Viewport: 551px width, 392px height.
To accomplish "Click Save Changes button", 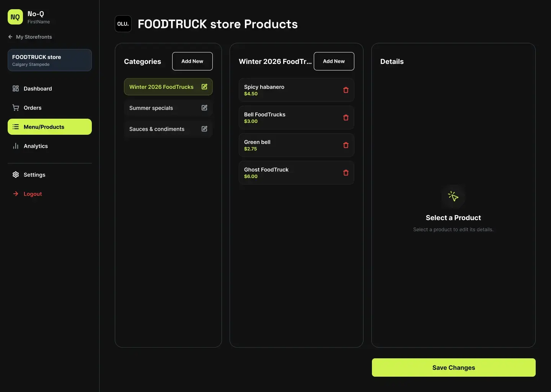I will 454,367.
